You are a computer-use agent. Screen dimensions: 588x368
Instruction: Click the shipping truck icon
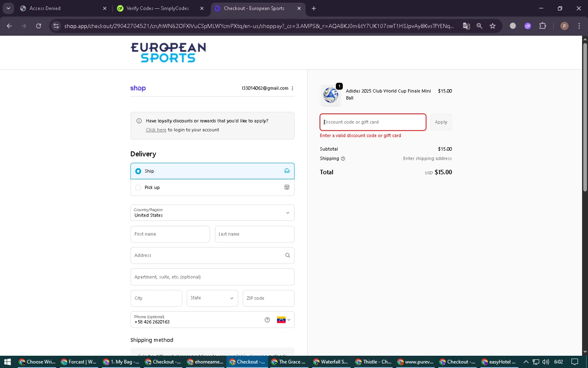287,171
